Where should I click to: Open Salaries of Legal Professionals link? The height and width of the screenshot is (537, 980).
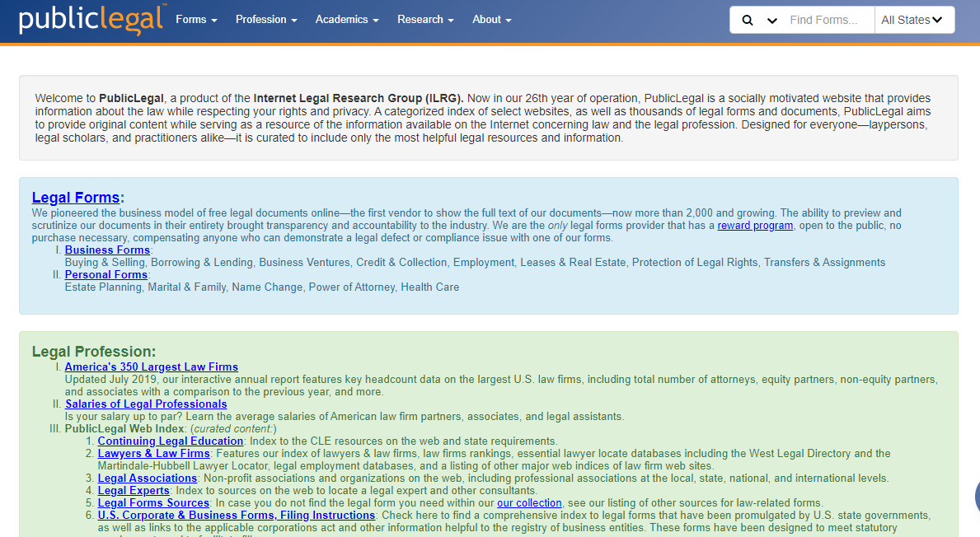coord(146,404)
